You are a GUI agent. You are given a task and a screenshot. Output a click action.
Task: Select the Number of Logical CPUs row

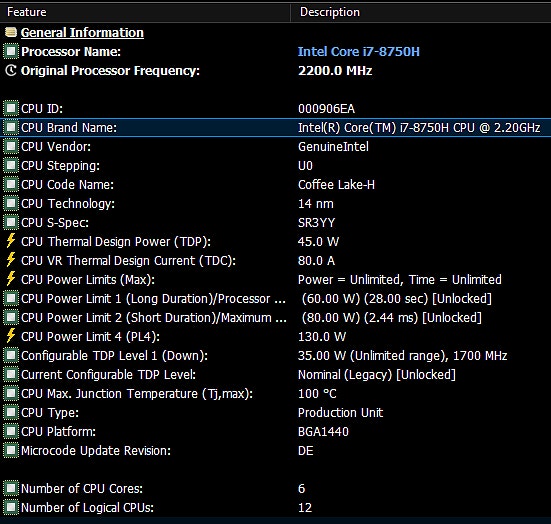[276, 507]
